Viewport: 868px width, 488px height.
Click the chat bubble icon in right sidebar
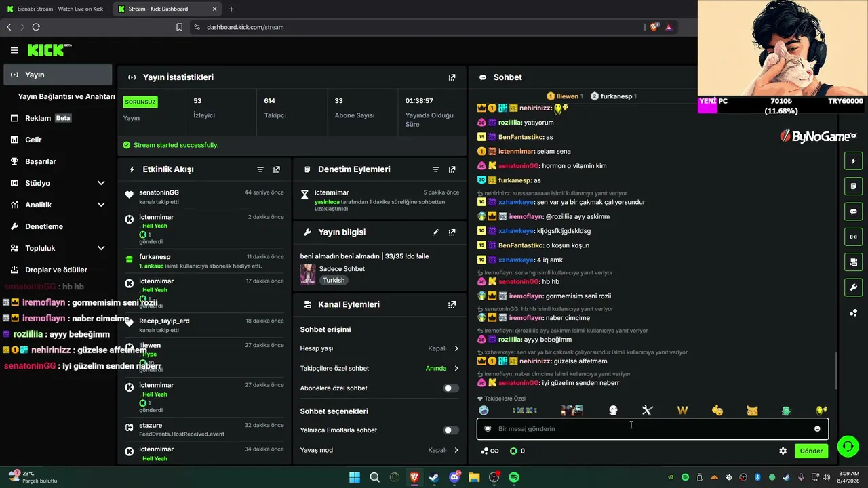pos(853,211)
